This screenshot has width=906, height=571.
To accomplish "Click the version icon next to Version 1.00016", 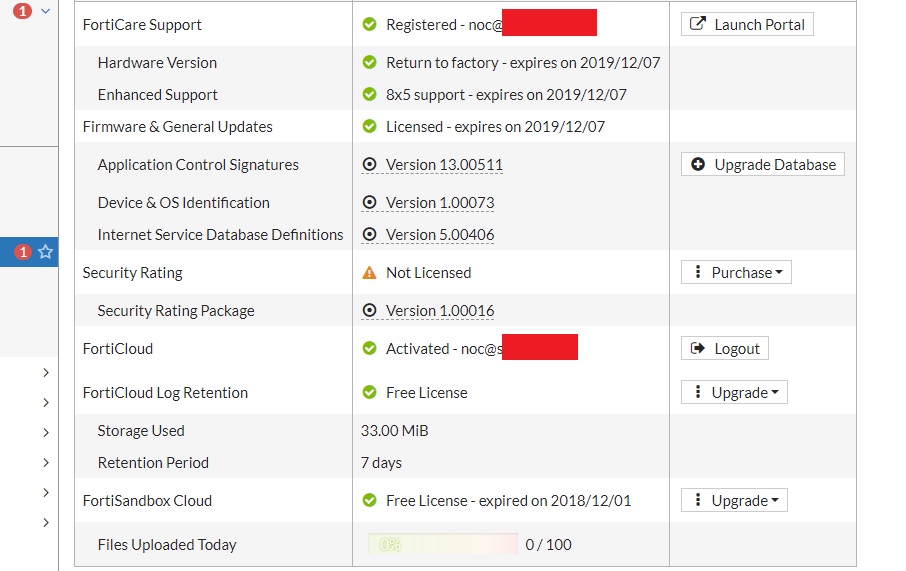I will [369, 310].
